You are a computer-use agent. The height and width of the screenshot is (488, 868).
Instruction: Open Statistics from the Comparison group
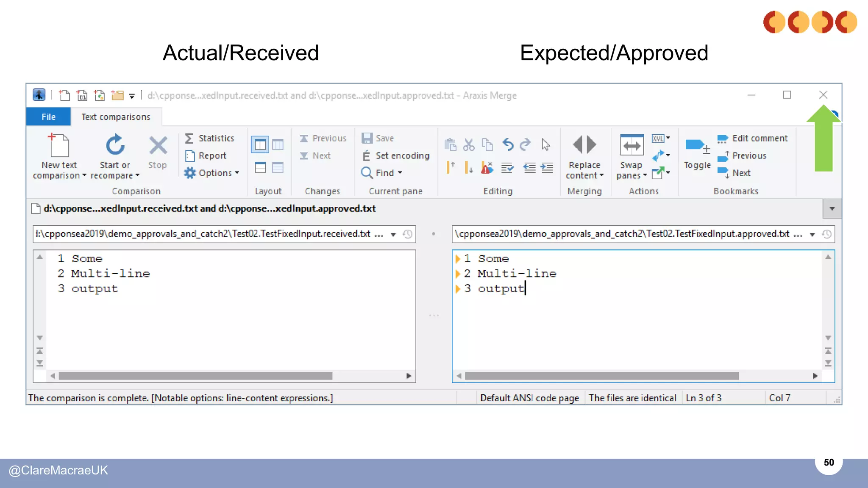click(210, 139)
